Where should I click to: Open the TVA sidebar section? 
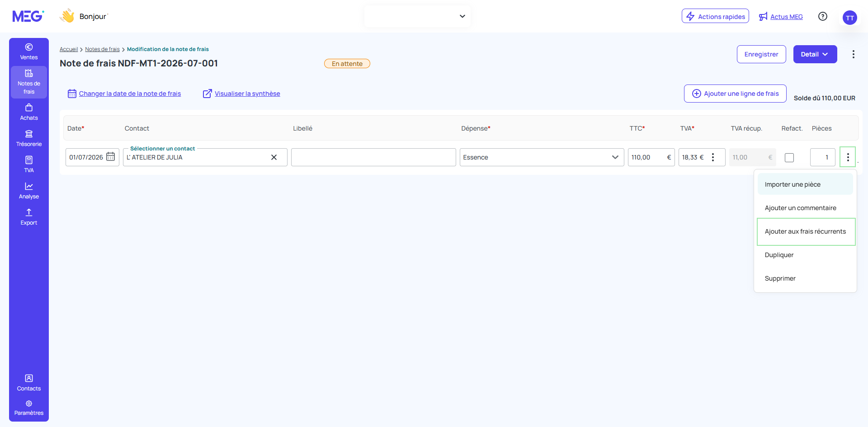29,164
